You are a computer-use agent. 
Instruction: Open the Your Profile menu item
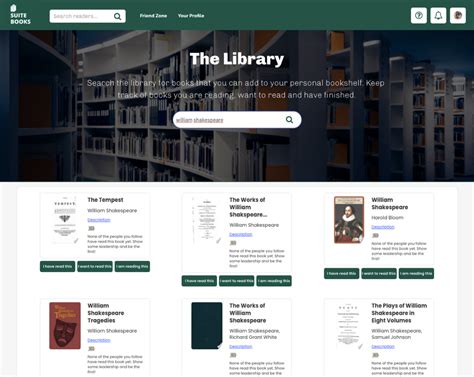pyautogui.click(x=191, y=16)
